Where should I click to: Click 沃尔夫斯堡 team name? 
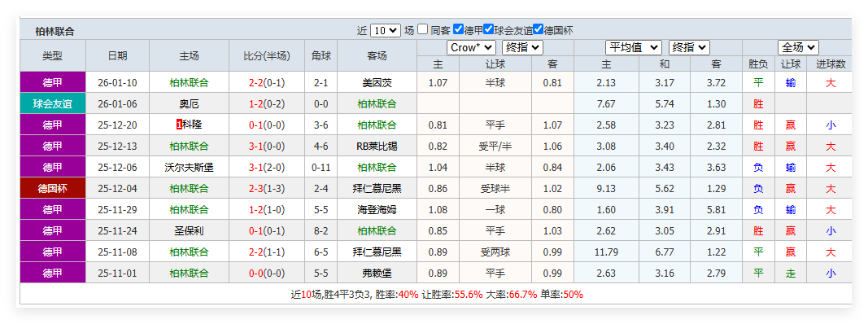pyautogui.click(x=189, y=167)
